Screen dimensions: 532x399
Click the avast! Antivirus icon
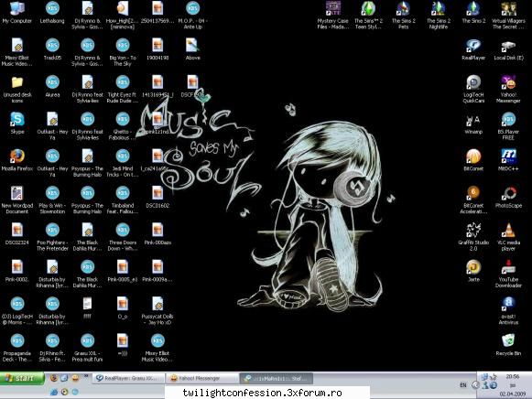[x=508, y=310]
